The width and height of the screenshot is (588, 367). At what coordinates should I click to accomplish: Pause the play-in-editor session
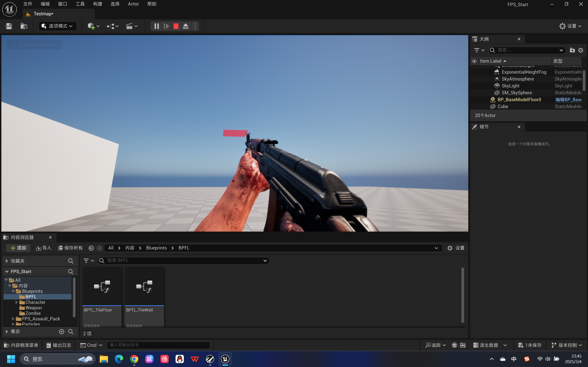pyautogui.click(x=157, y=26)
